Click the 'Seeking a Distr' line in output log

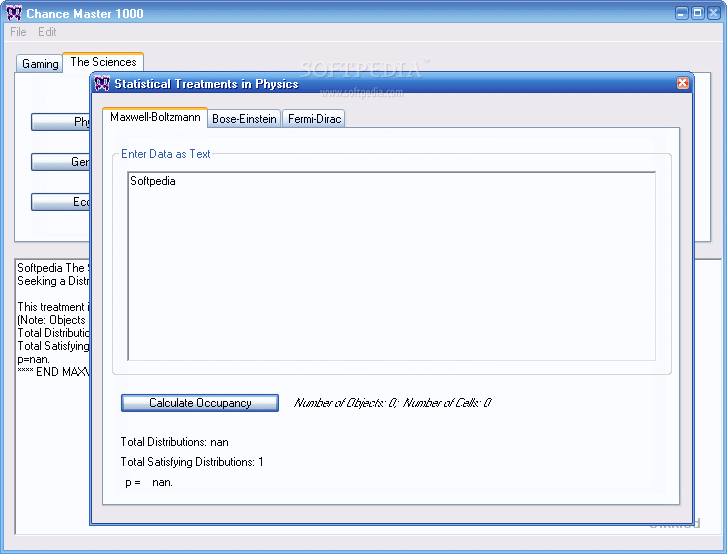pos(53,281)
